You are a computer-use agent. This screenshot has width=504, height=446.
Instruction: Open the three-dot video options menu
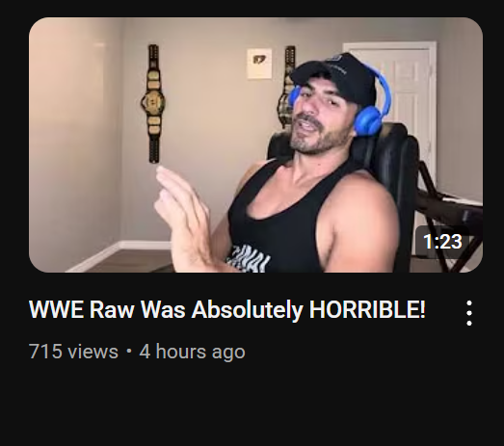pyautogui.click(x=469, y=313)
